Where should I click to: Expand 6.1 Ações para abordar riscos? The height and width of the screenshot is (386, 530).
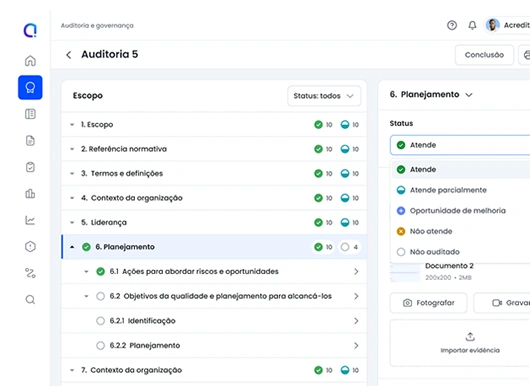click(86, 271)
